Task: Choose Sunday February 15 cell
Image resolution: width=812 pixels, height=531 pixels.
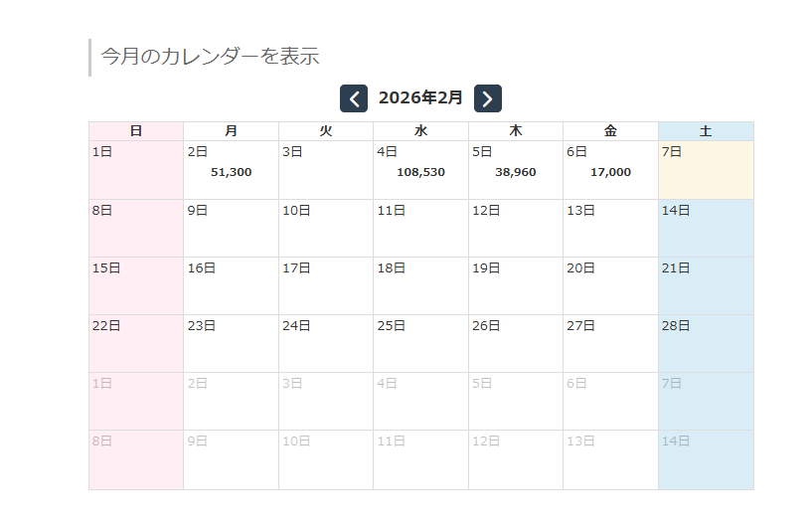Action: click(136, 285)
